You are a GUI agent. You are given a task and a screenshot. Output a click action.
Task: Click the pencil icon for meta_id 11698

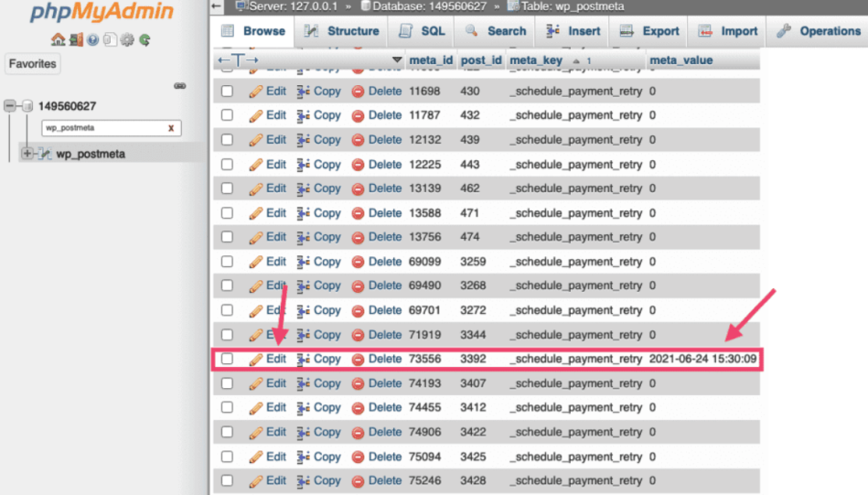click(256, 91)
